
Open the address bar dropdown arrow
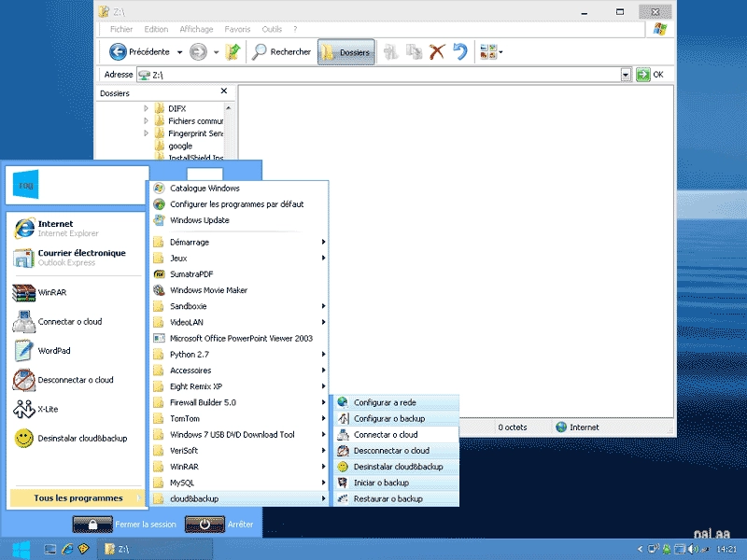(626, 75)
